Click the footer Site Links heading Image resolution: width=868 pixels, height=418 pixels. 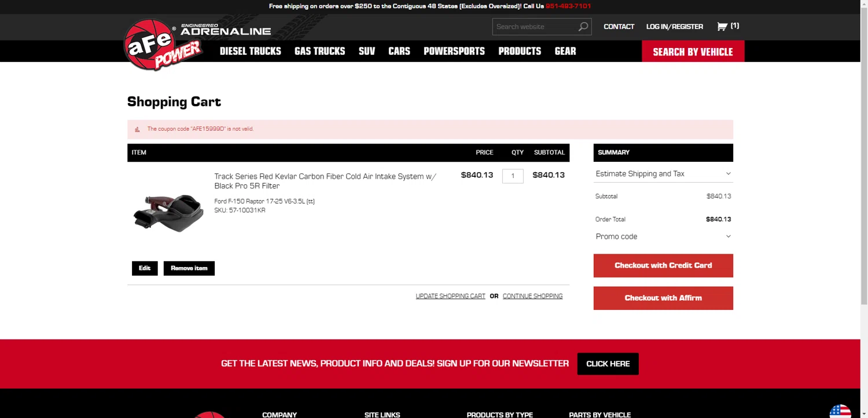(382, 415)
